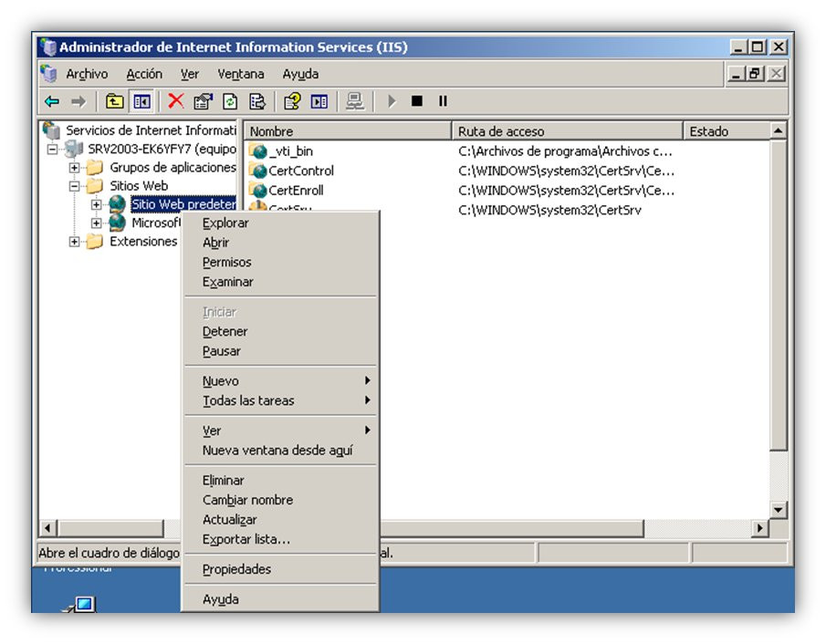The width and height of the screenshot is (826, 644).
Task: Click the Help question mark toolbar icon
Action: 292,101
